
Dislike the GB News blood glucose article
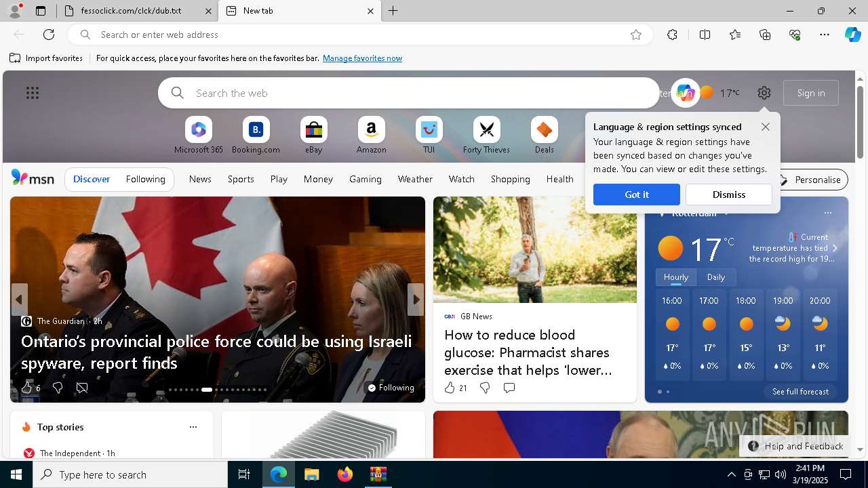point(485,388)
